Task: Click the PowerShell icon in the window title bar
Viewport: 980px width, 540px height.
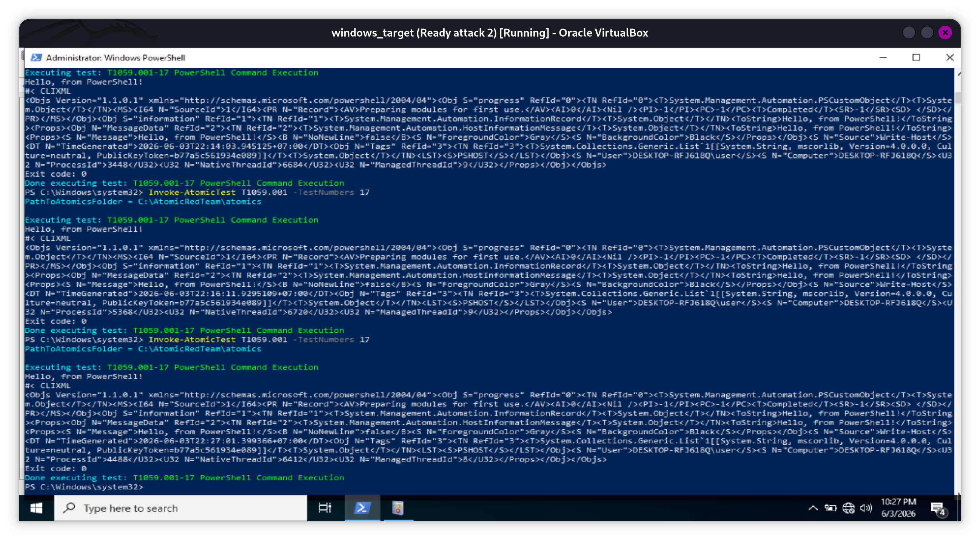Action: (x=36, y=57)
